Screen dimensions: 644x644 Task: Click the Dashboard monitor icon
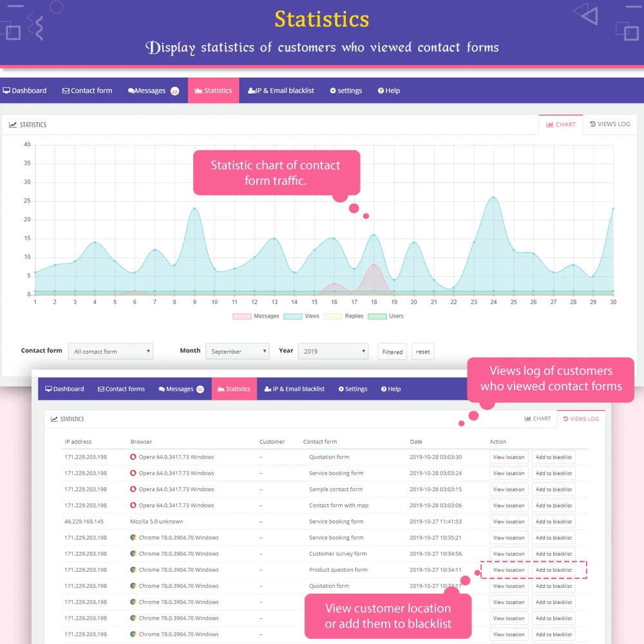pyautogui.click(x=6, y=90)
